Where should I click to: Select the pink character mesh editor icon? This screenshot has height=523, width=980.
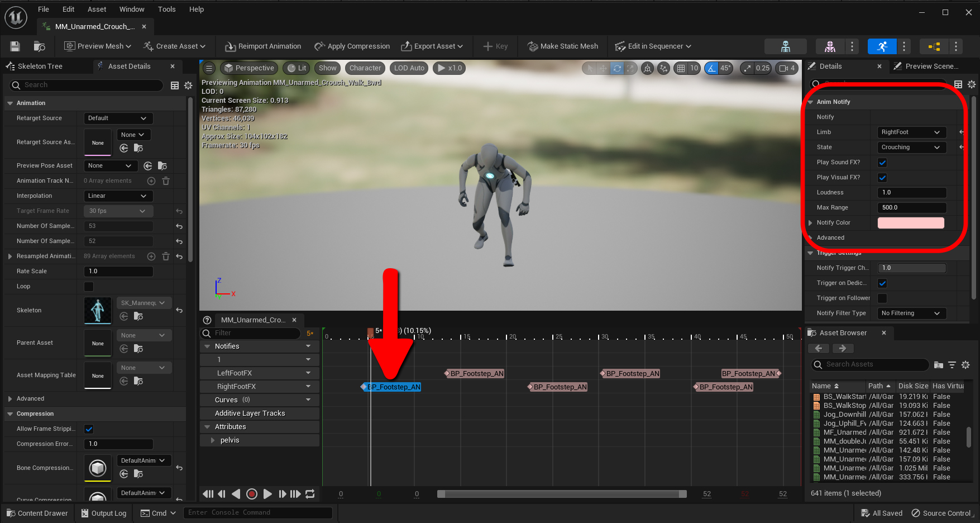pyautogui.click(x=830, y=46)
